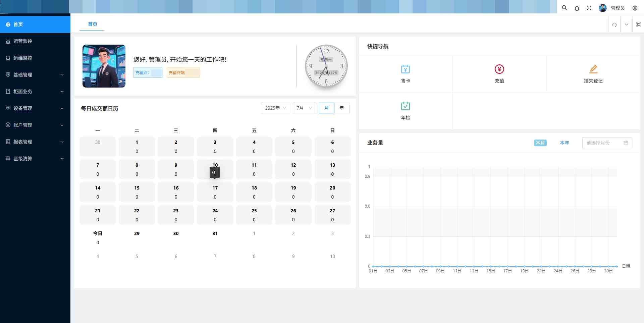Click the administrator profile illustration
The image size is (644, 323).
(104, 66)
